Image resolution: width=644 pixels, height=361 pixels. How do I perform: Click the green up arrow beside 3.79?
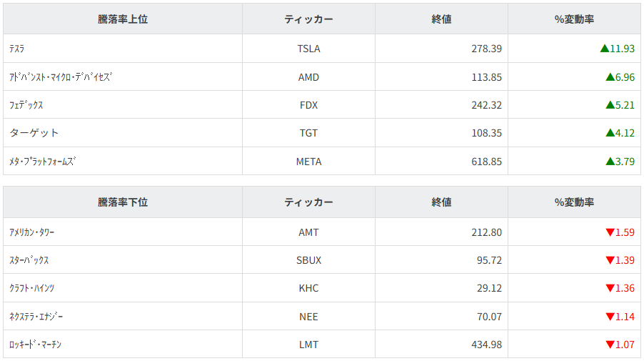click(x=610, y=162)
